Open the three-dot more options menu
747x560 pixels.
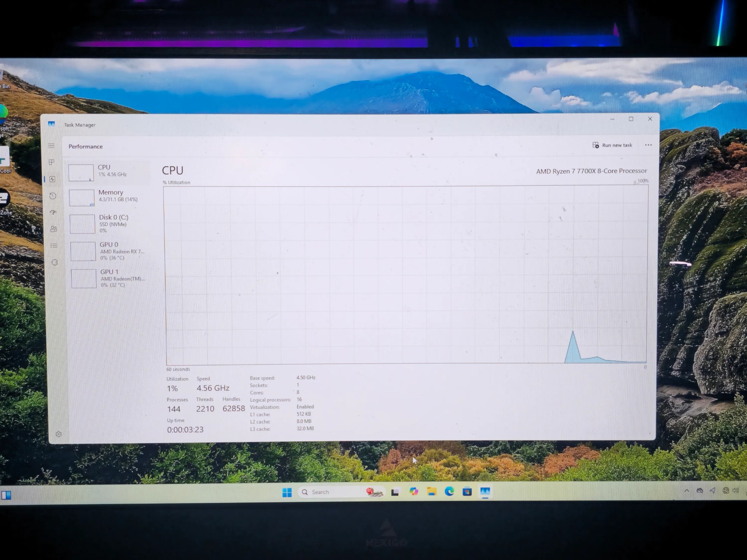tap(648, 145)
